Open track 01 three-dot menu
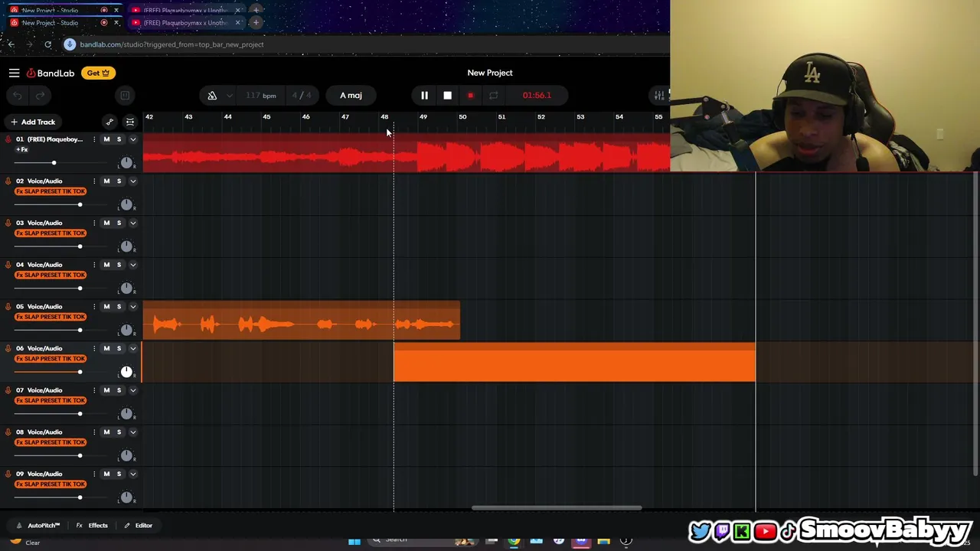The height and width of the screenshot is (551, 980). (94, 139)
